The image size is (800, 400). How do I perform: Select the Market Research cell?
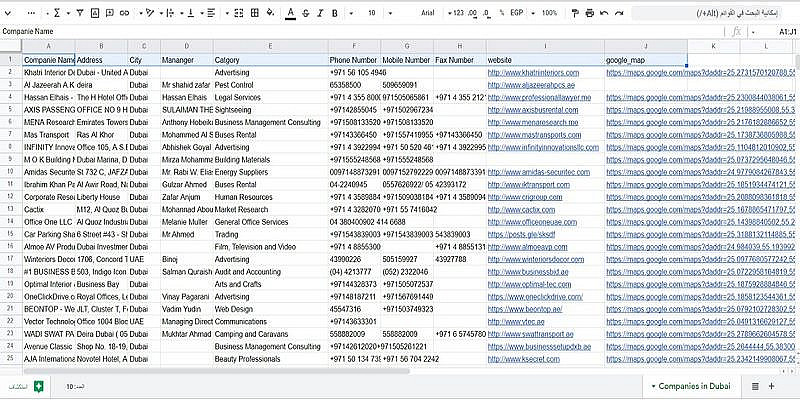point(271,210)
